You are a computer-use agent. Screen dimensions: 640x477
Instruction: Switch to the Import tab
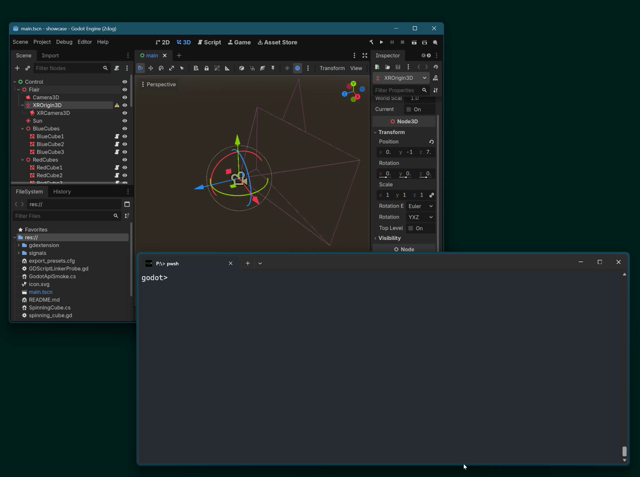click(50, 55)
